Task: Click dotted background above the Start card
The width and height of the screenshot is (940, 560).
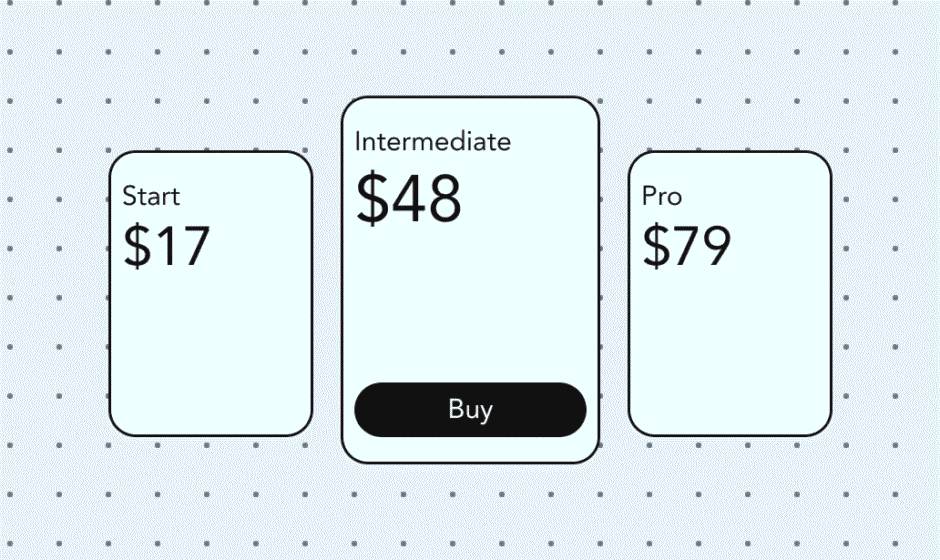Action: pos(210,100)
